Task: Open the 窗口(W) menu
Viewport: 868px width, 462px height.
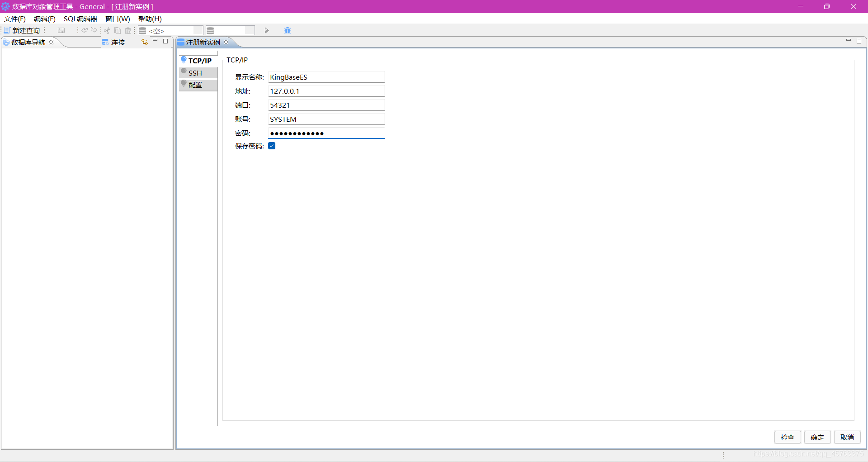Action: 118,19
